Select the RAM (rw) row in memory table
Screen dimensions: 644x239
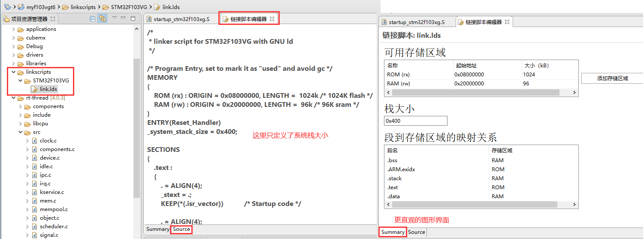(x=481, y=84)
